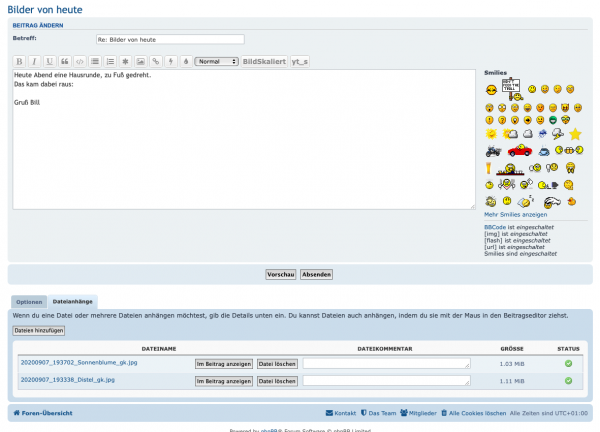
Task: Select the Dateianhänge tab
Action: click(72, 301)
